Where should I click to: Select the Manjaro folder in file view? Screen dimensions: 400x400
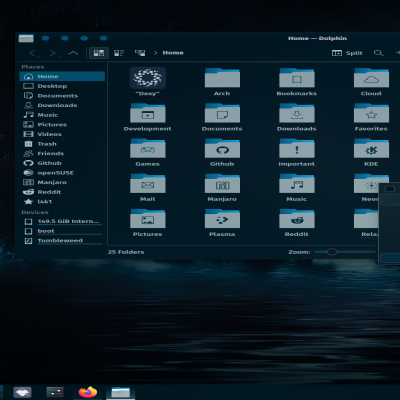tap(222, 183)
